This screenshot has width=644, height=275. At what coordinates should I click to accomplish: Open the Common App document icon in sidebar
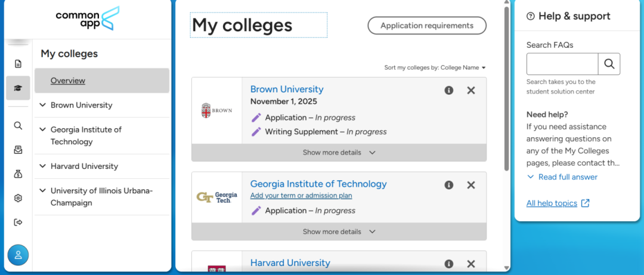tap(18, 64)
